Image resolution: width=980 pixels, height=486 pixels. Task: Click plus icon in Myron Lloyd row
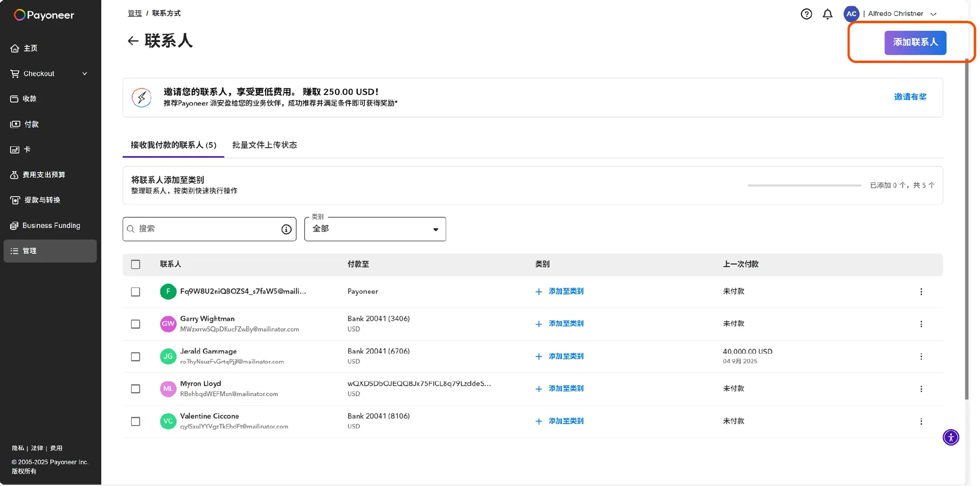pyautogui.click(x=538, y=389)
